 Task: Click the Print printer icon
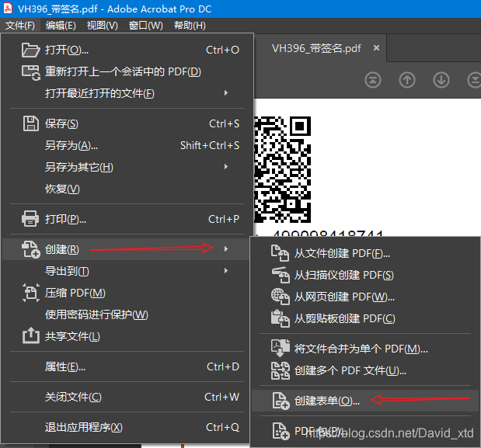click(x=30, y=219)
